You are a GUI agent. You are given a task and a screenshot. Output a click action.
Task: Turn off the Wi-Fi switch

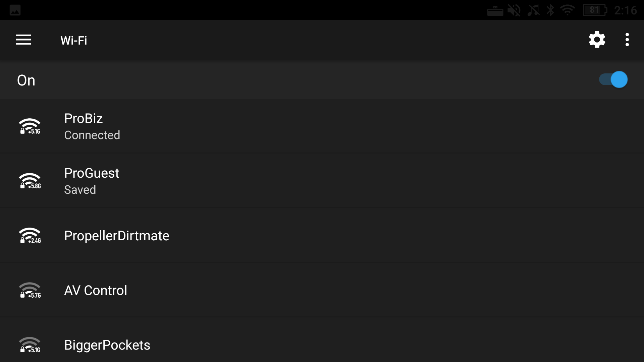[613, 80]
